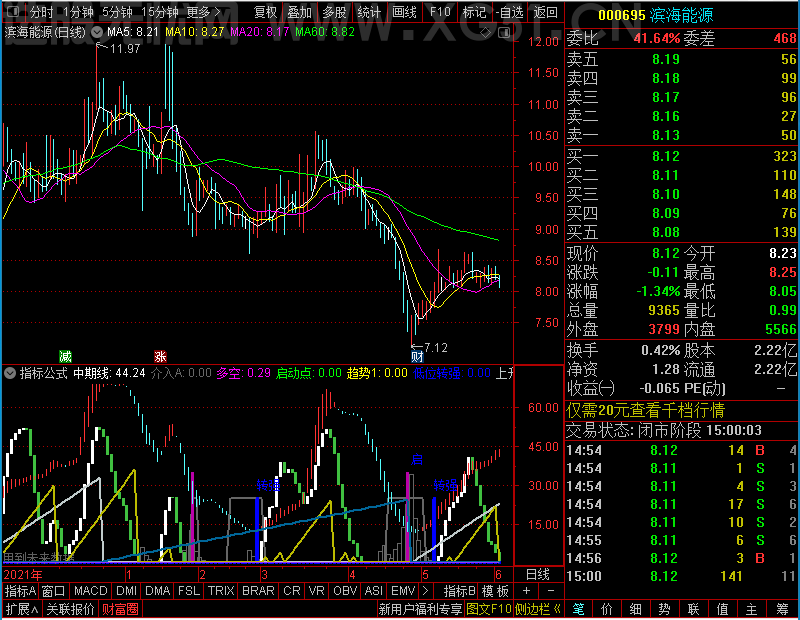Viewport: 800px width, 620px height.
Task: Select the EMV indicator
Action: tap(403, 591)
